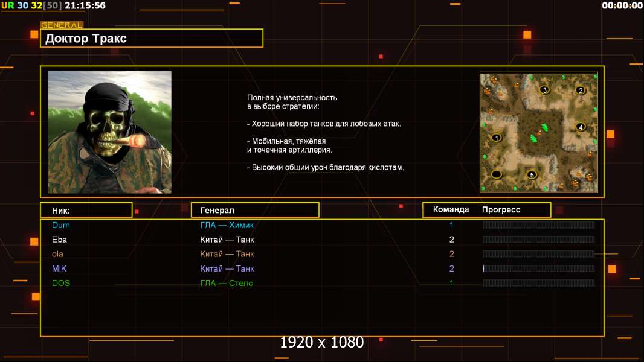Select the Генерал column header

click(x=254, y=210)
